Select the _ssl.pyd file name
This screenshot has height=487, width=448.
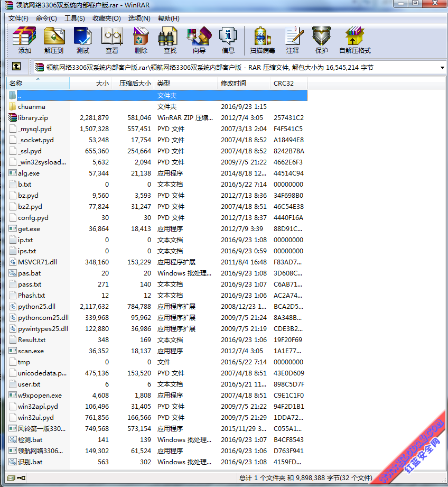point(30,151)
